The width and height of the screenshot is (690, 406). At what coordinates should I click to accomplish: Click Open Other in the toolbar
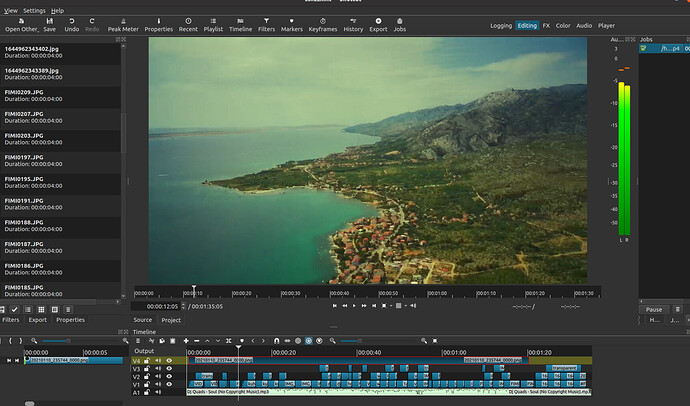tap(21, 25)
